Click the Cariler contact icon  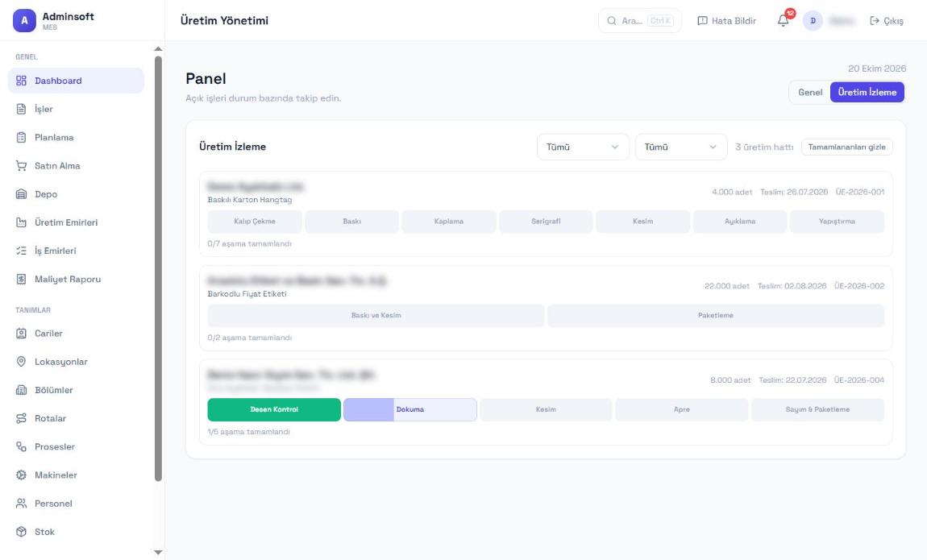pos(21,333)
